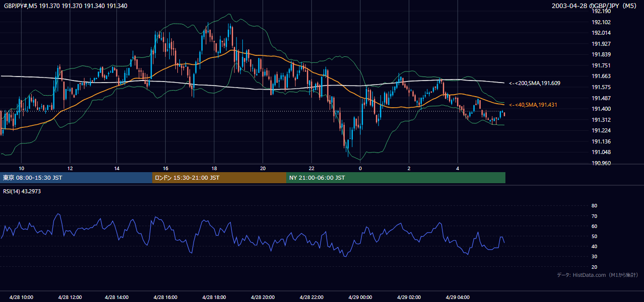Click price scale value 192.014
Image resolution: width=644 pixels, height=302 pixels.
click(x=601, y=33)
